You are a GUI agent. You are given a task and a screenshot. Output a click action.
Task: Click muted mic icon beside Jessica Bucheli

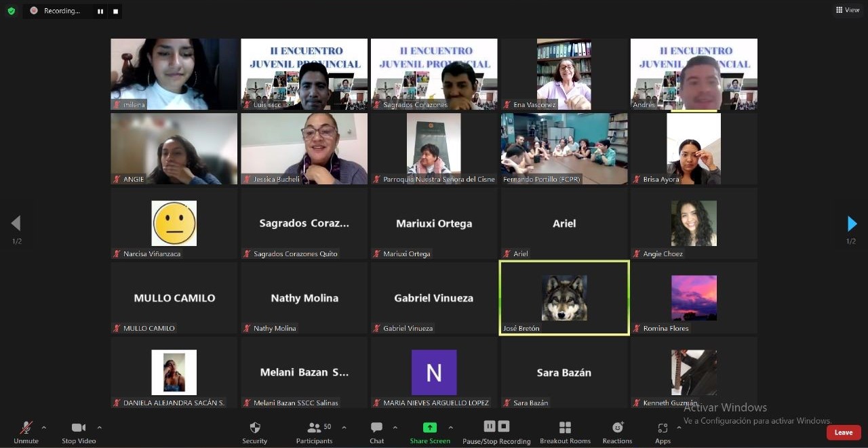[x=248, y=179]
